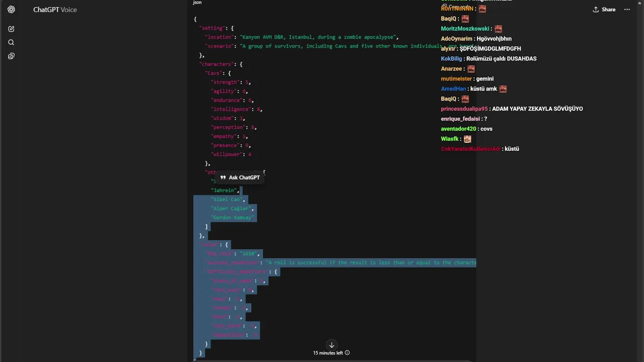Click the "location" key in the JSON
The image size is (644, 362).
point(219,37)
